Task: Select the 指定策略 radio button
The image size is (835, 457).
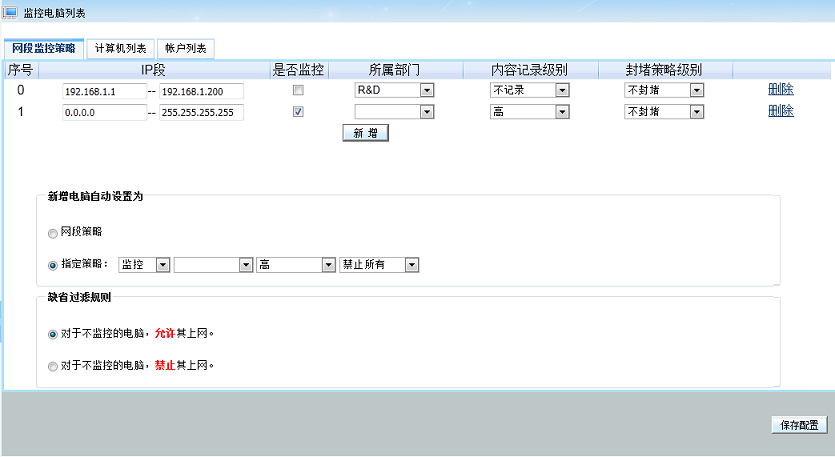Action: (53, 265)
